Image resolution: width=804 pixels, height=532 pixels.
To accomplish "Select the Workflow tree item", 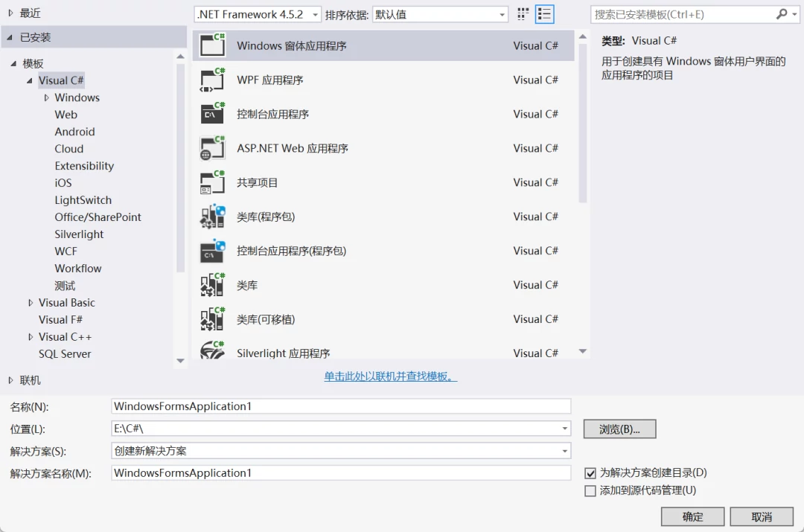I will coord(78,269).
